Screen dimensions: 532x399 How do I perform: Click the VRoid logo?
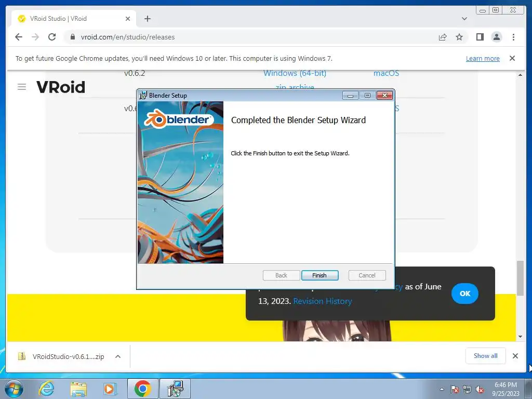click(x=61, y=87)
